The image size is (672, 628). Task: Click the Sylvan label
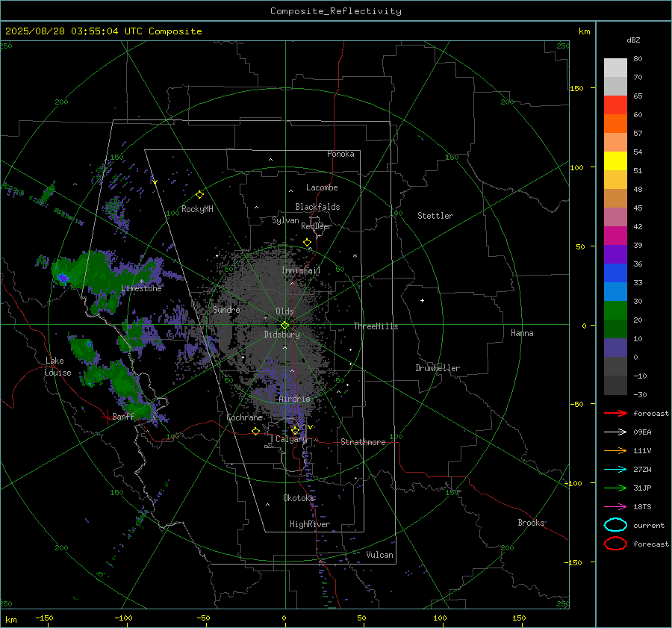[x=285, y=220]
